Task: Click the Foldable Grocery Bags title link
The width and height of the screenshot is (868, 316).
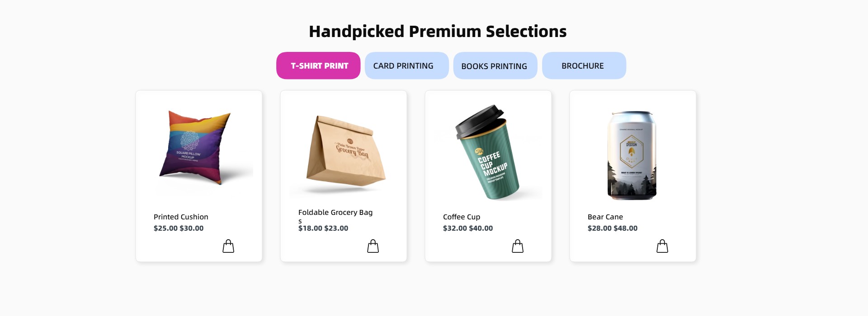Action: click(335, 213)
